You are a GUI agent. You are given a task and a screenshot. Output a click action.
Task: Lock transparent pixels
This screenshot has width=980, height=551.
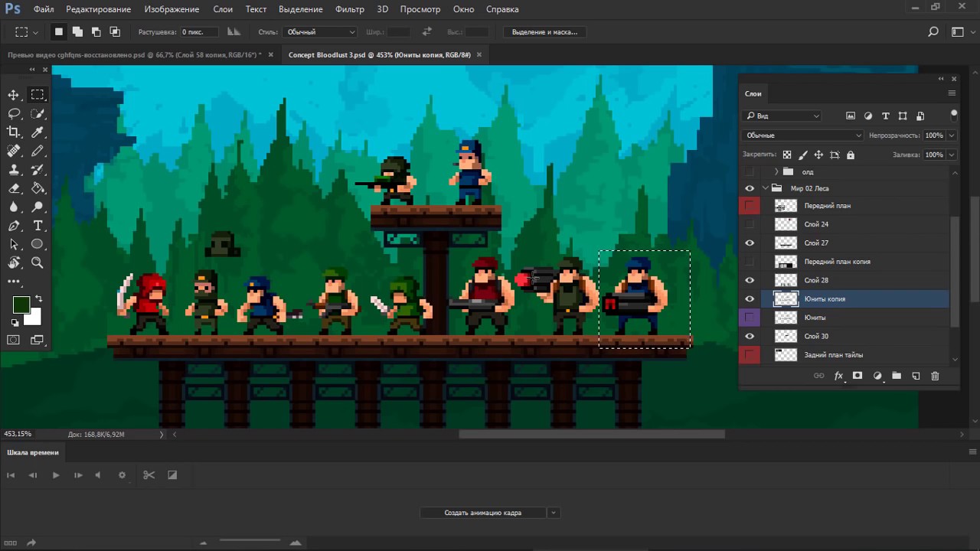(x=786, y=155)
